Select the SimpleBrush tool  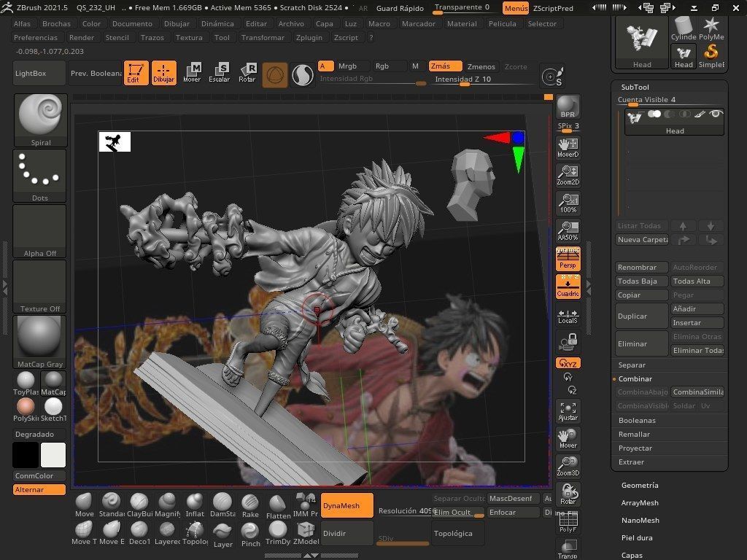(711, 56)
